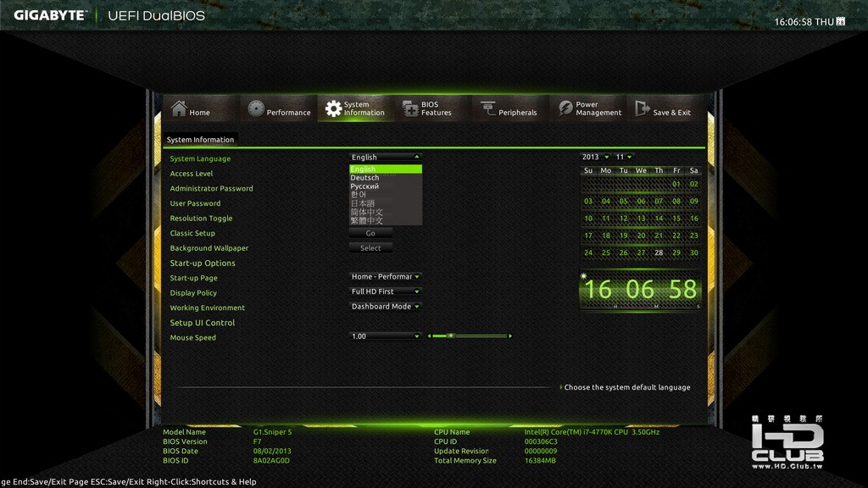Screen dimensions: 868x488
Task: Switch to BIOS Features tab
Action: pos(433,108)
